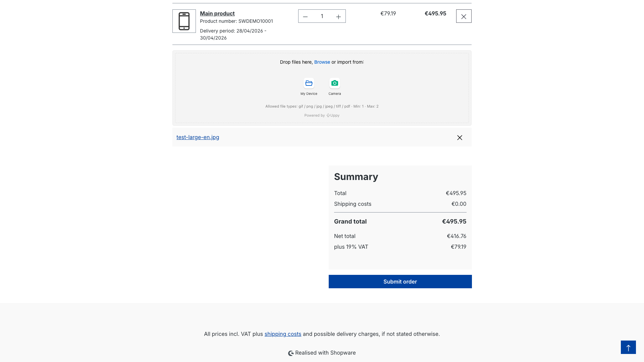This screenshot has width=644, height=362.
Task: Increase quantity with the plus button
Action: point(338,16)
